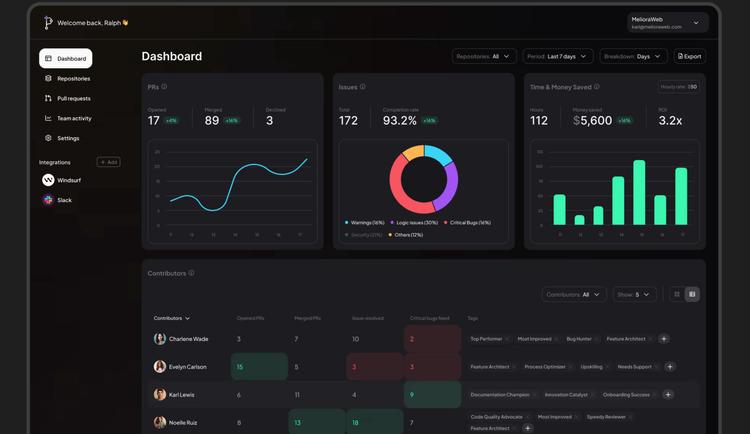Switch Contributors to table view
The image size is (750, 434).
coord(692,294)
